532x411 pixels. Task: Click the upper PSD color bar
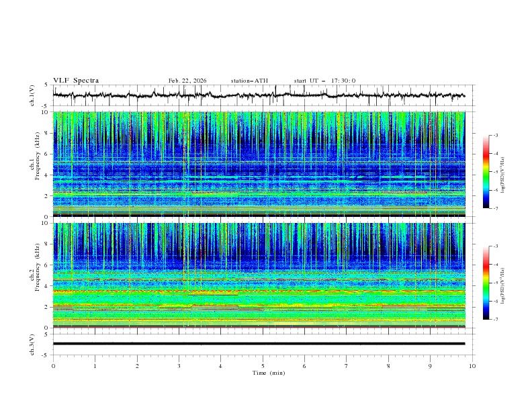point(486,172)
